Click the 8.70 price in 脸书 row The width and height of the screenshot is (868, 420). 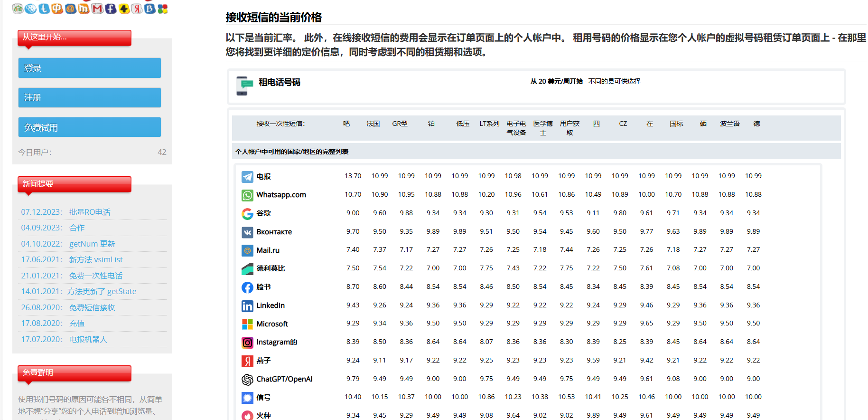(353, 286)
